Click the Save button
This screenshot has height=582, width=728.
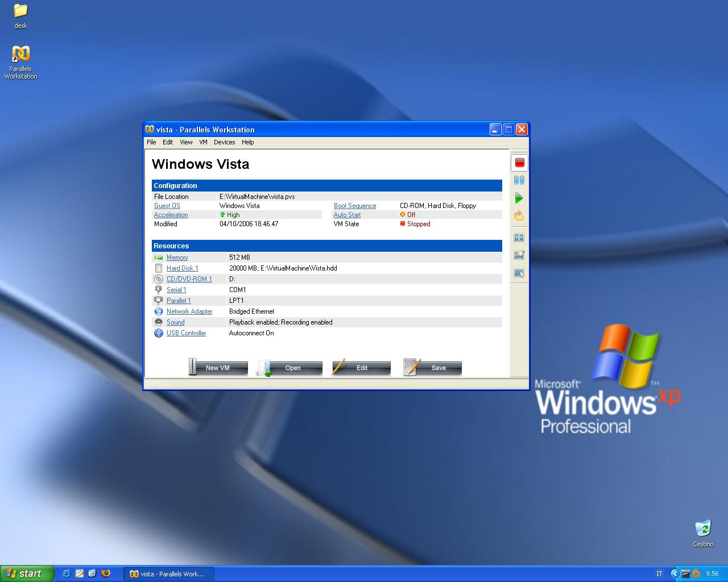432,368
